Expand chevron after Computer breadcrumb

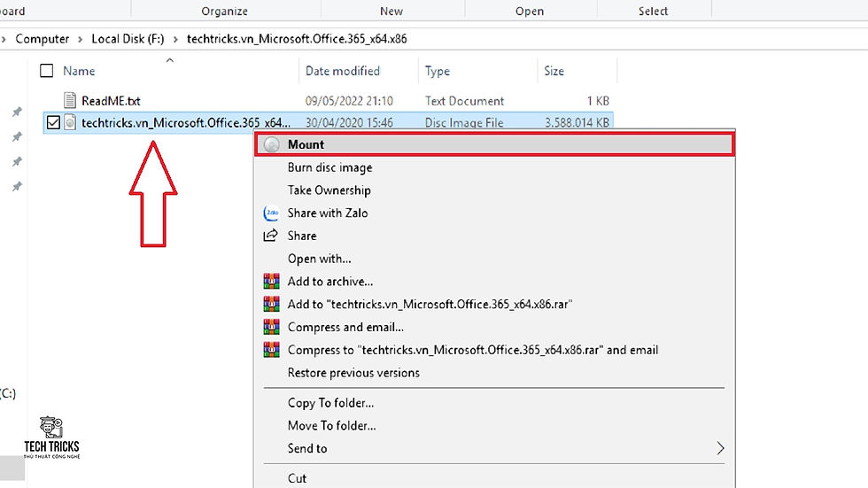click(81, 39)
